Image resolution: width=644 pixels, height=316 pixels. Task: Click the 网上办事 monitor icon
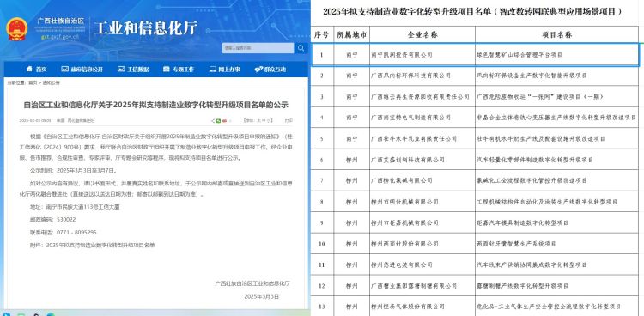(212, 69)
